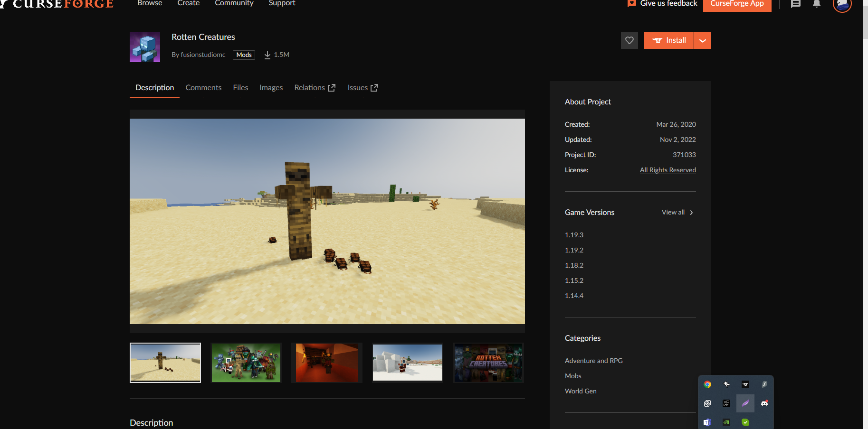Open the Mobs category

[x=573, y=376]
